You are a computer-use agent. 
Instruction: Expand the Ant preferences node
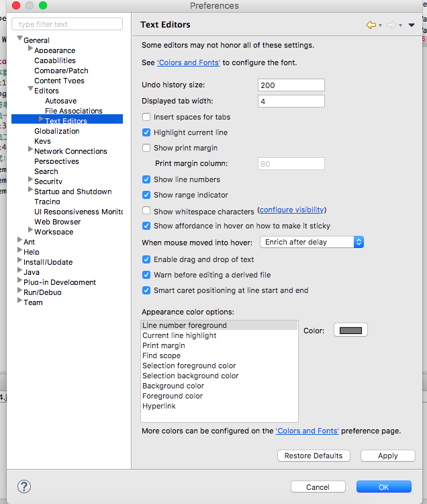click(19, 240)
